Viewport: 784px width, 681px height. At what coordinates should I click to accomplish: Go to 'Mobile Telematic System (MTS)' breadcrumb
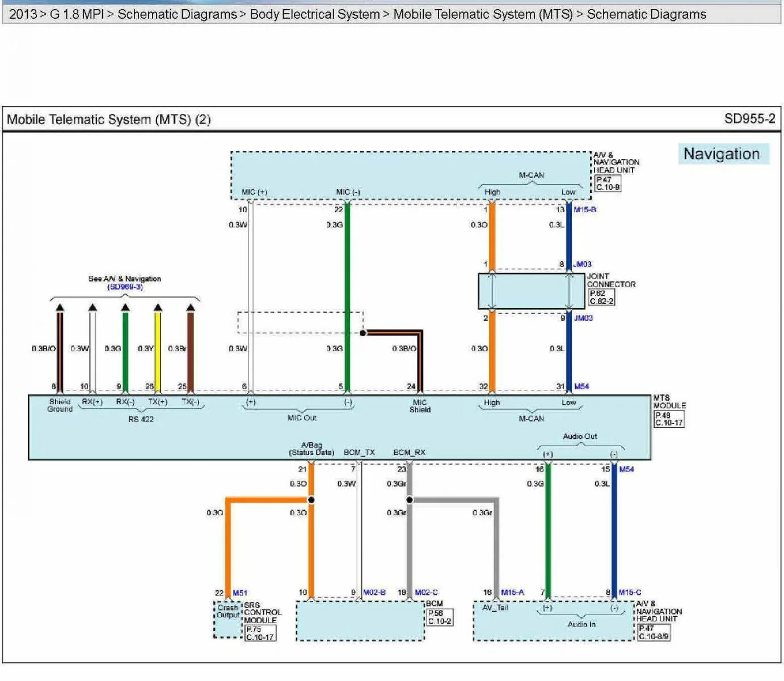(x=483, y=14)
